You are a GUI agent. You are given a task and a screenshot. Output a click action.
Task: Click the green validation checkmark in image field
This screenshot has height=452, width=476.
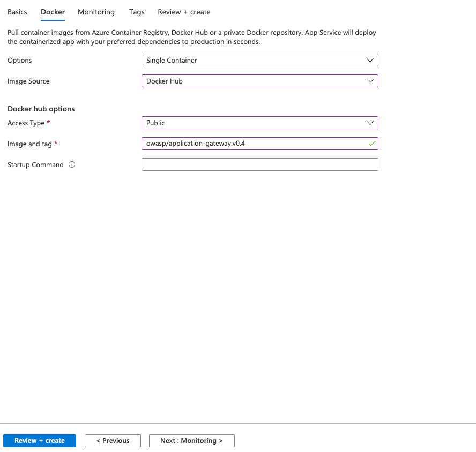click(x=371, y=144)
